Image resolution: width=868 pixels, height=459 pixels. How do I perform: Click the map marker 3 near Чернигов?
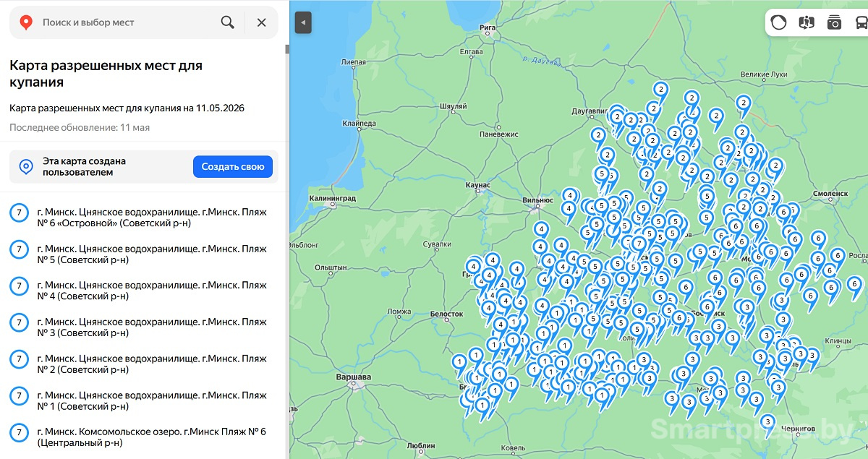coord(767,424)
